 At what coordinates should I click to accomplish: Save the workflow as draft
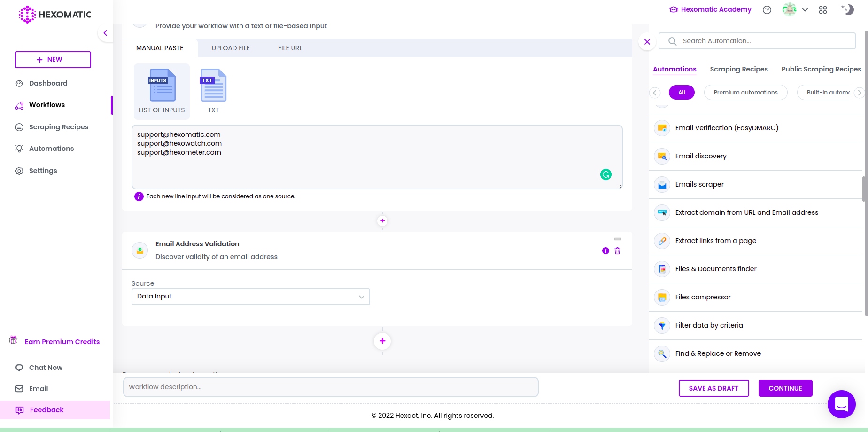(x=713, y=388)
